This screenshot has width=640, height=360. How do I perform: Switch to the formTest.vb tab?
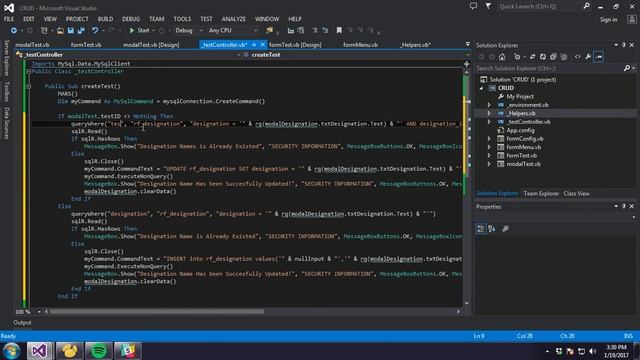tap(86, 45)
